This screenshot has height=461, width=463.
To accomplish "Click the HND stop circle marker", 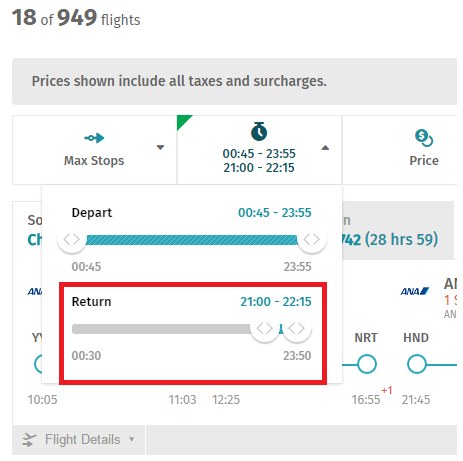I will click(416, 364).
